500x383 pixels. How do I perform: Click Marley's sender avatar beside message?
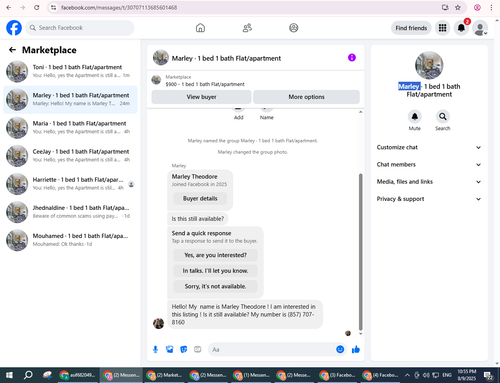click(158, 323)
